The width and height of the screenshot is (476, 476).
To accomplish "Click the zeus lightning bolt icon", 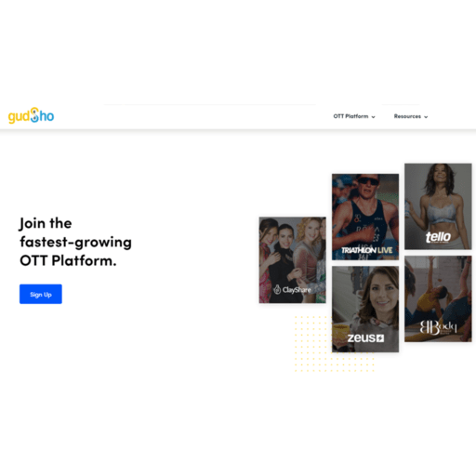I will pyautogui.click(x=380, y=338).
